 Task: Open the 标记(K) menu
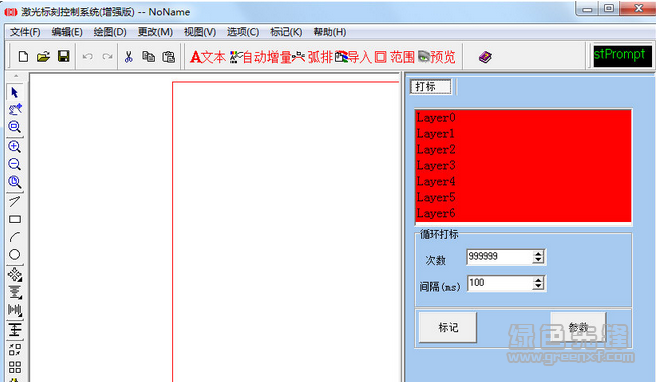[286, 32]
